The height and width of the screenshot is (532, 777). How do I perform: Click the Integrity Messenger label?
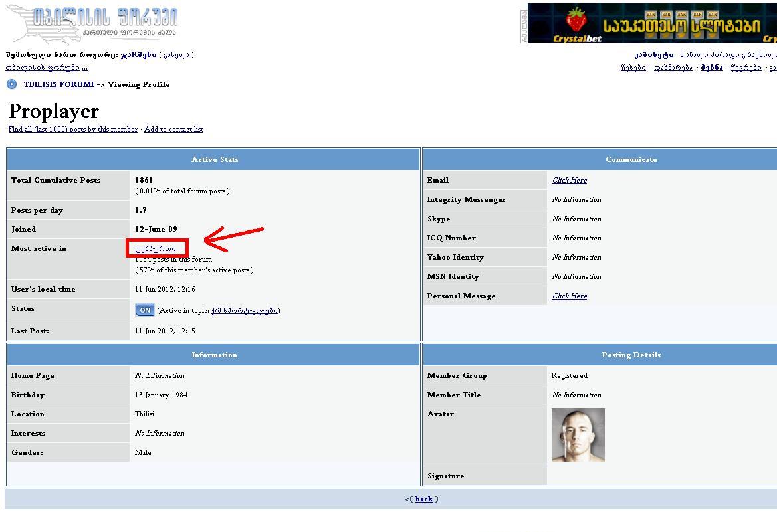(x=467, y=200)
